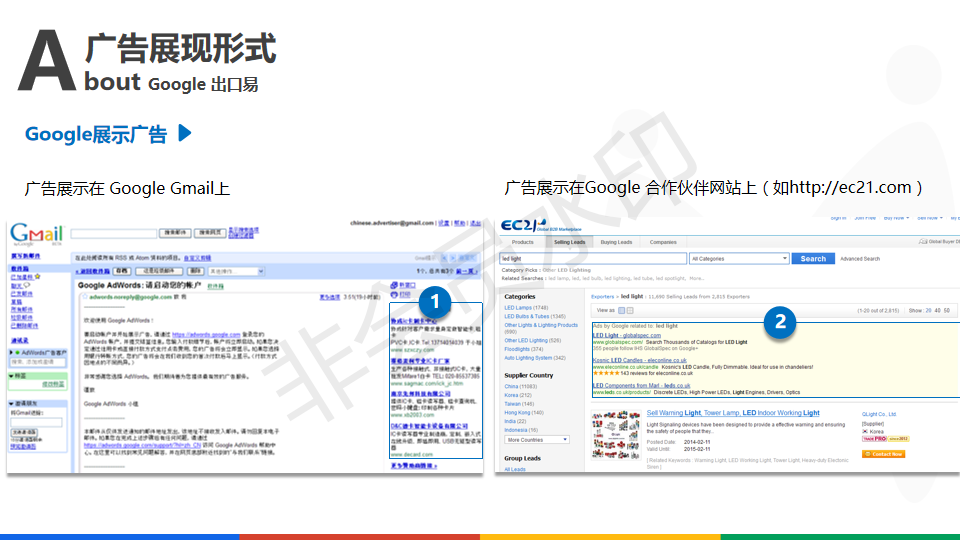
Task: Click the blue Search button on EC21
Action: pyautogui.click(x=812, y=258)
